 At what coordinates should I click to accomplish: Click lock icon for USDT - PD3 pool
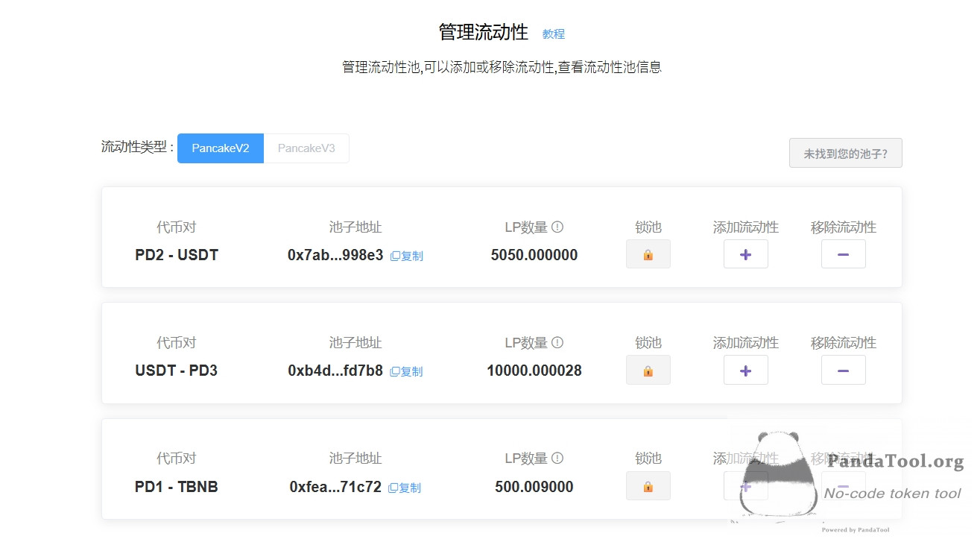(x=648, y=371)
